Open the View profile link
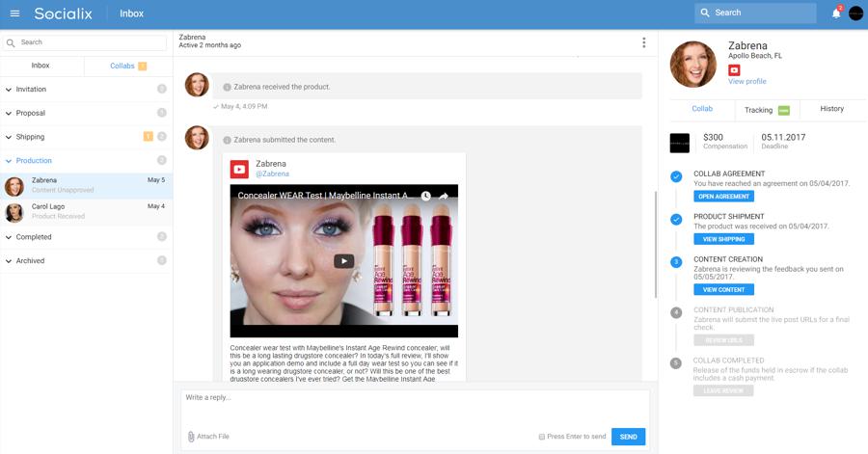This screenshot has height=454, width=868. click(747, 81)
